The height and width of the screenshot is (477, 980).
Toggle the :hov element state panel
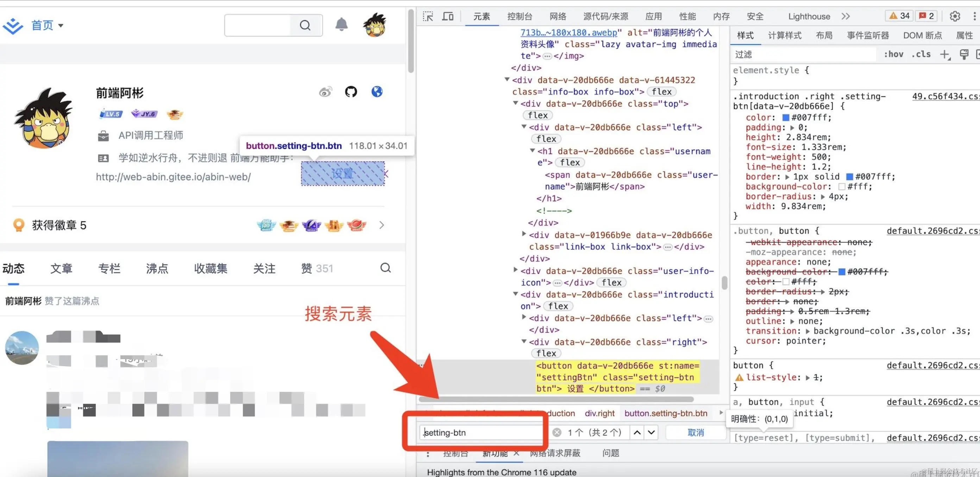coord(893,55)
